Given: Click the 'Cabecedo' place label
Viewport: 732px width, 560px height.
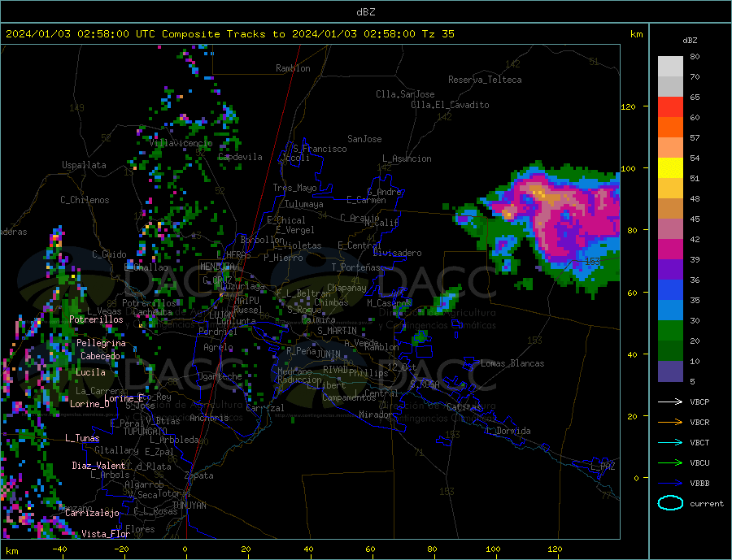Looking at the screenshot, I should click(100, 356).
